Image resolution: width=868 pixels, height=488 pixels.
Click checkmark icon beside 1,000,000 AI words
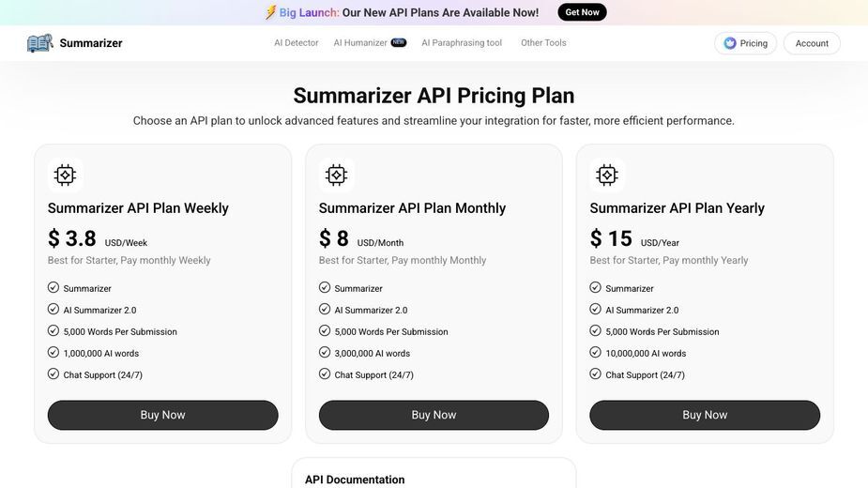tap(53, 352)
